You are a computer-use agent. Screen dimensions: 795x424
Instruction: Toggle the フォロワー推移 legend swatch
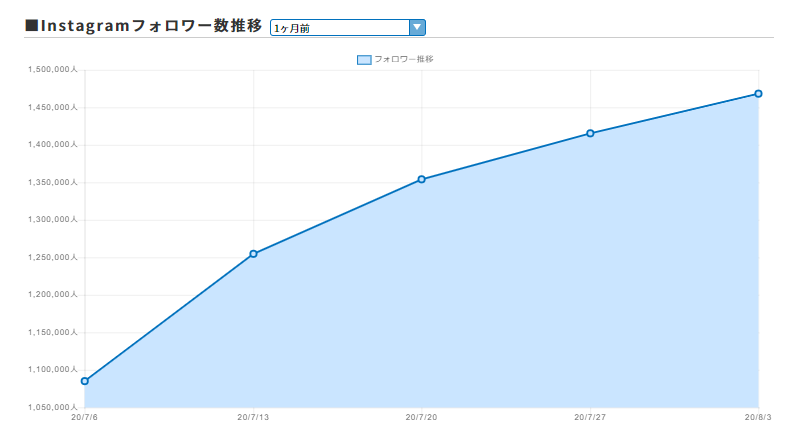click(364, 60)
